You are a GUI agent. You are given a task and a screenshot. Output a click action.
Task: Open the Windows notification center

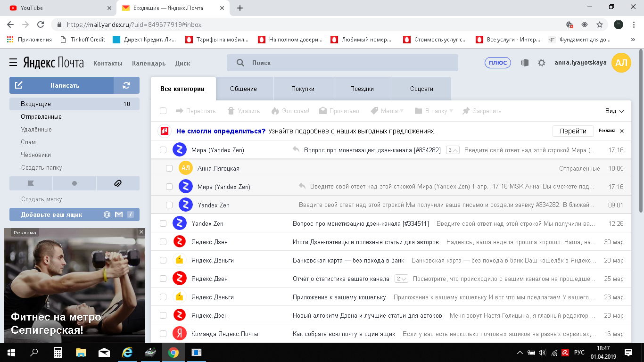628,353
